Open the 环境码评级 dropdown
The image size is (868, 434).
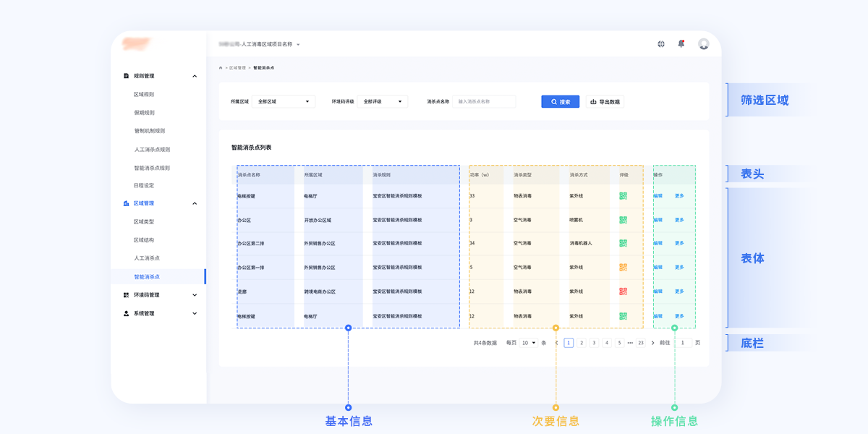(383, 102)
